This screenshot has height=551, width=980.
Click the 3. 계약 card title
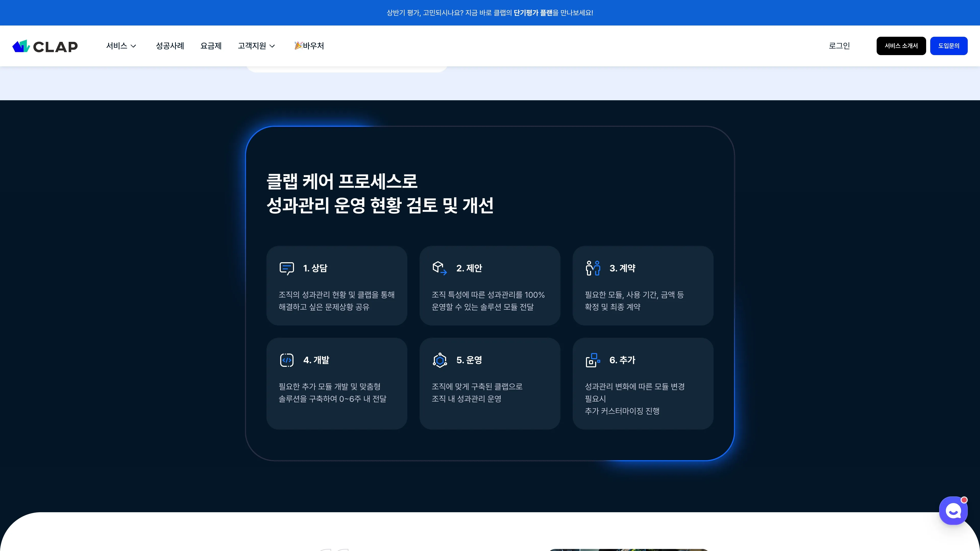[622, 268]
